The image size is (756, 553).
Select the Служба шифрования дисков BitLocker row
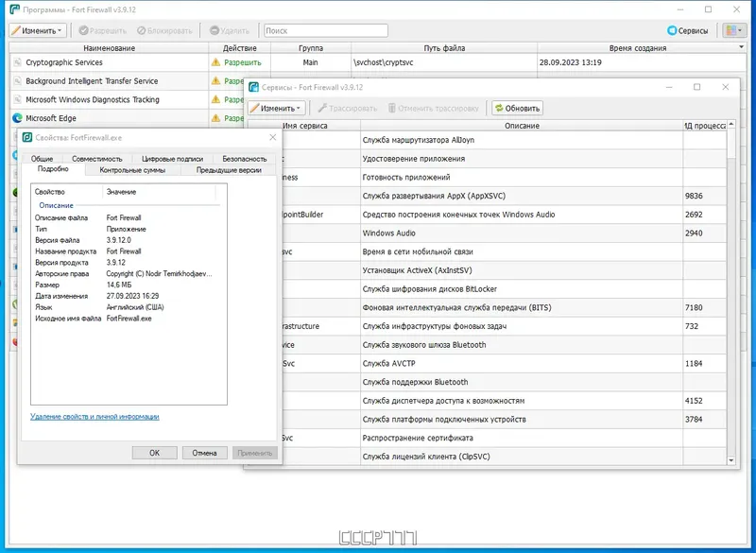pos(504,289)
